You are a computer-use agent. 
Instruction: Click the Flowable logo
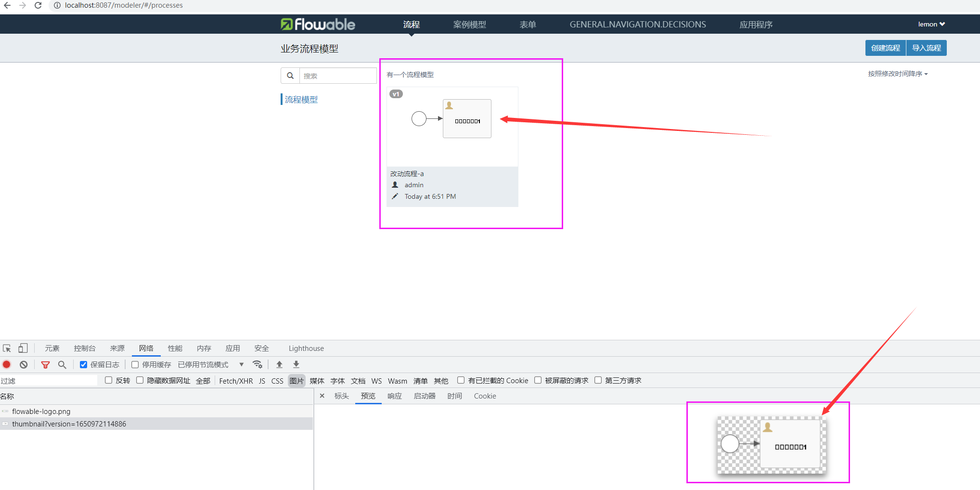[x=318, y=24]
